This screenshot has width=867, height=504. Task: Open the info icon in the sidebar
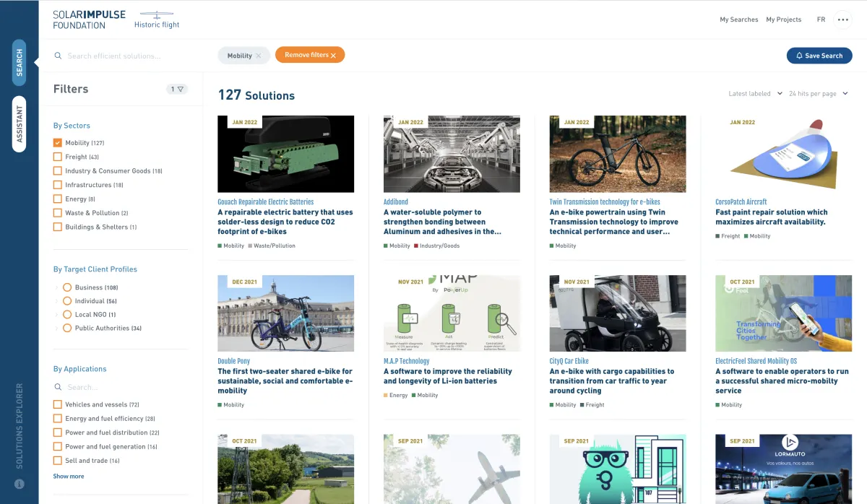20,484
